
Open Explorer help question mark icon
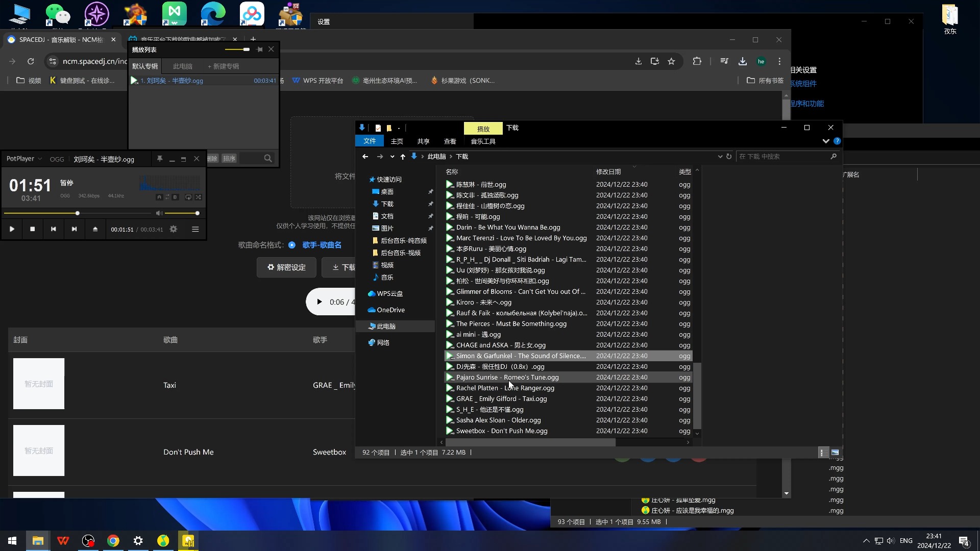point(837,141)
